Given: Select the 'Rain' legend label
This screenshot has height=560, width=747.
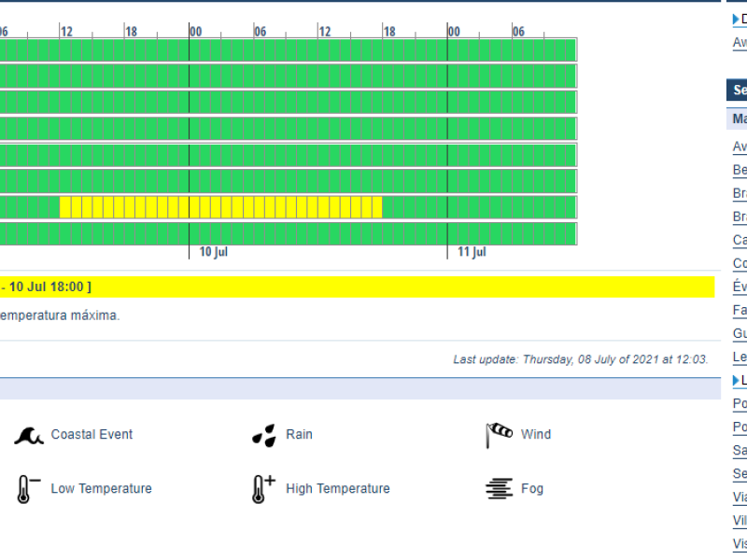Looking at the screenshot, I should [x=299, y=434].
